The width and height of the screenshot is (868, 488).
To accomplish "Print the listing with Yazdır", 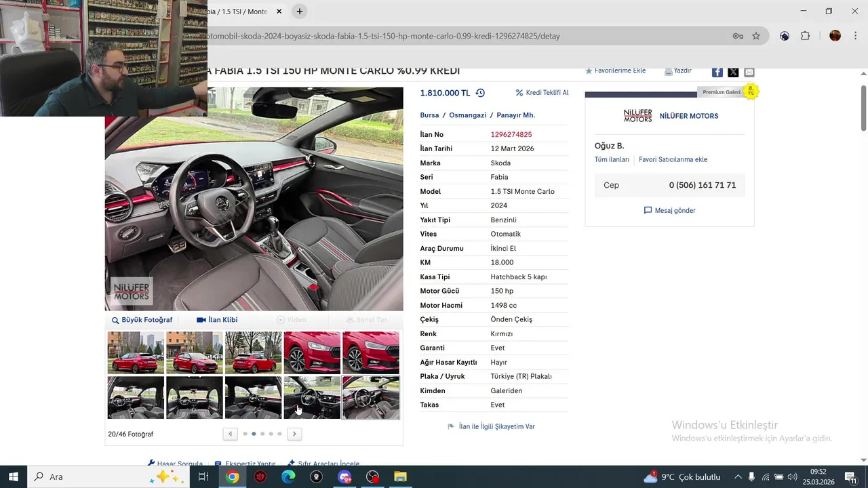I will (678, 70).
